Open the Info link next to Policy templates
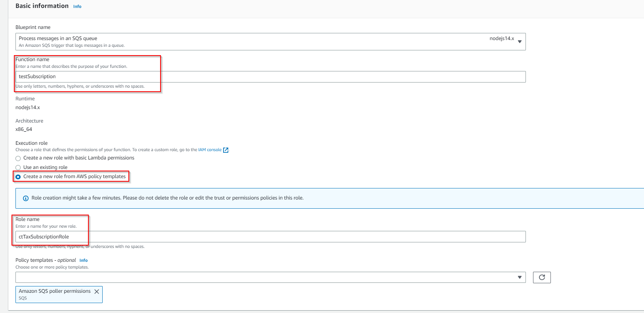The height and width of the screenshot is (313, 644). 83,261
